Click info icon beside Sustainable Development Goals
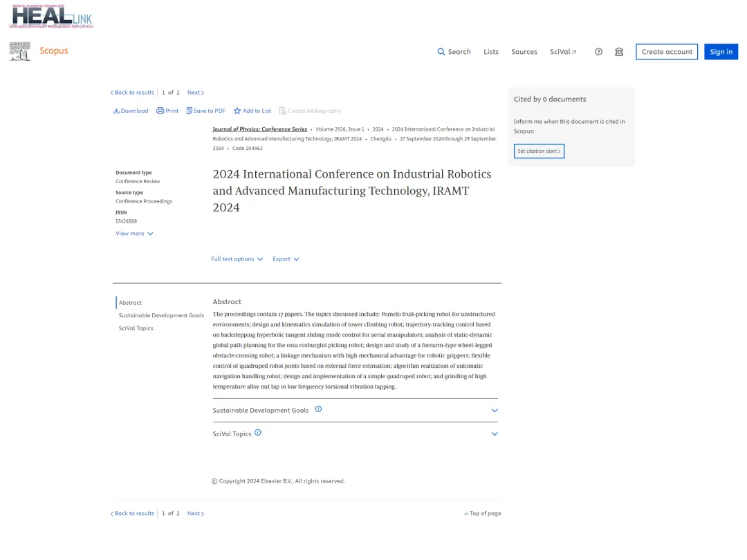The height and width of the screenshot is (560, 747). click(x=318, y=409)
